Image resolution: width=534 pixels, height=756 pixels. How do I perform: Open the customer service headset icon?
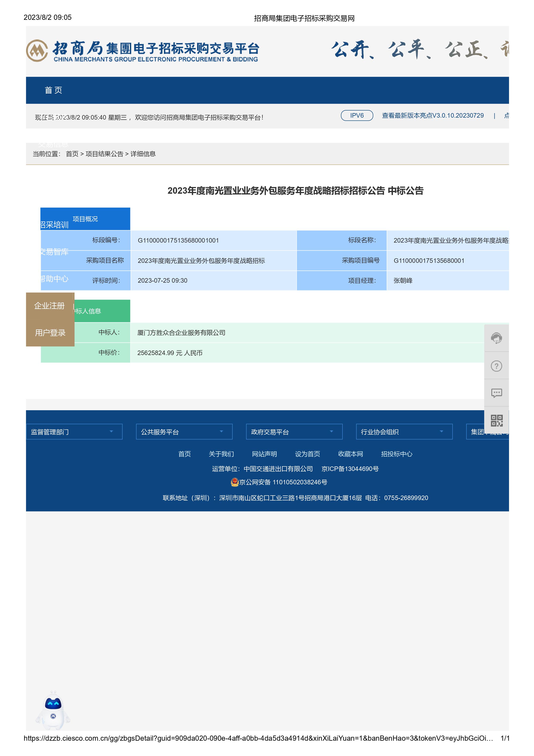tap(496, 338)
